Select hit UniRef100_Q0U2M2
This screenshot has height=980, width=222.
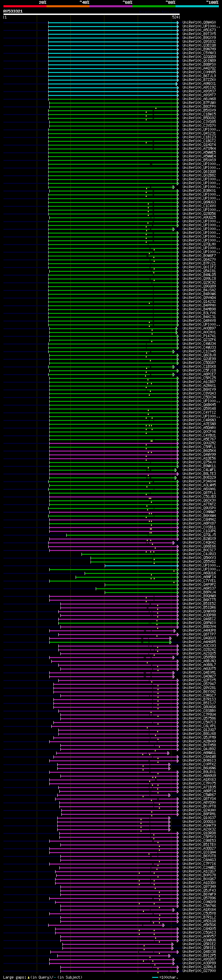point(199,443)
